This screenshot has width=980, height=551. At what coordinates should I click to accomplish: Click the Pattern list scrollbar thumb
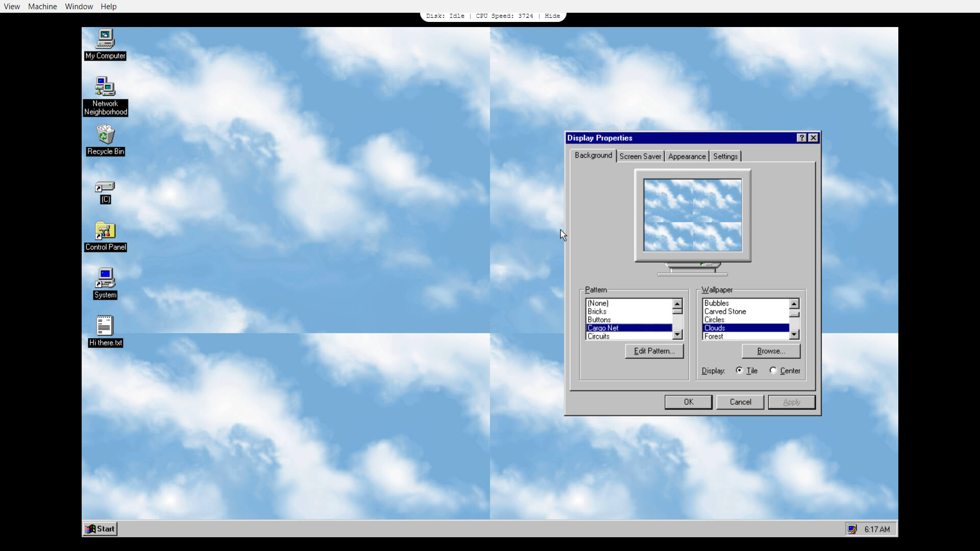677,311
